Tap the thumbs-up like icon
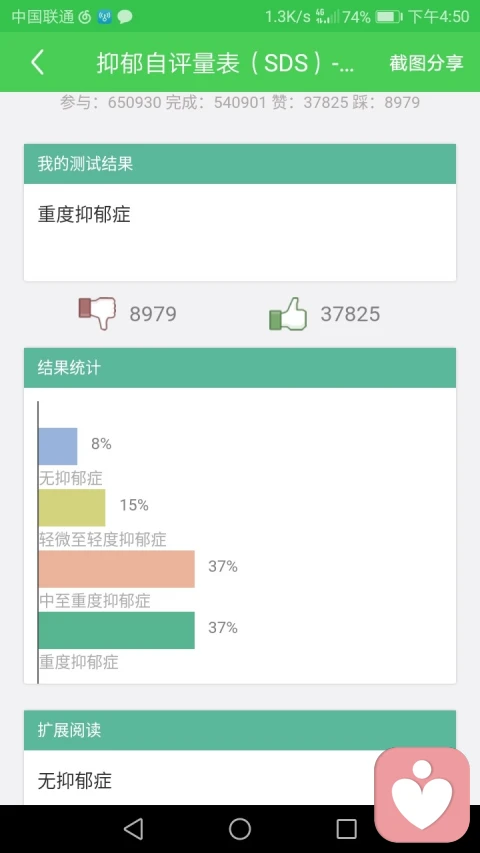The image size is (480, 853). click(x=288, y=314)
